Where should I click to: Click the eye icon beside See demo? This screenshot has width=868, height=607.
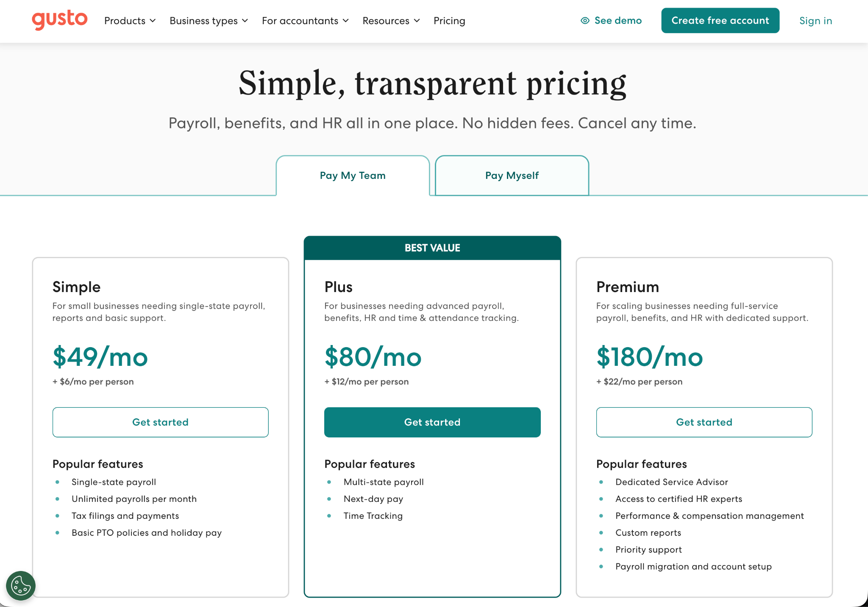tap(585, 21)
